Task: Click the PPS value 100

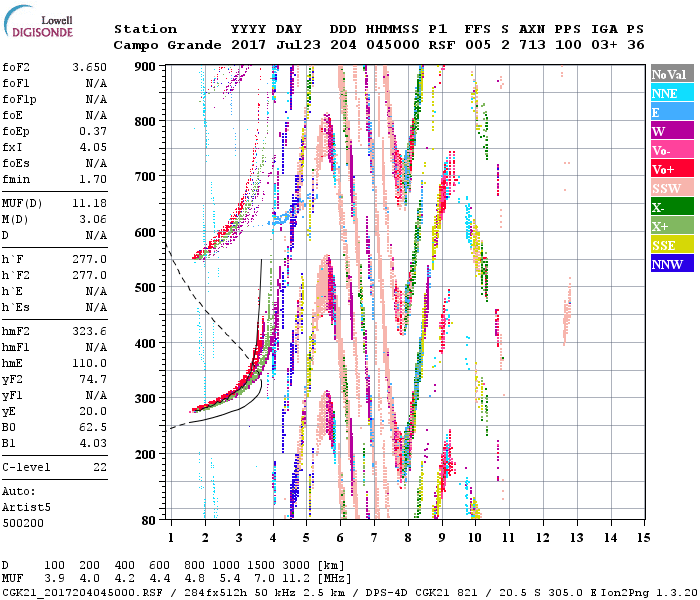Action: pos(568,45)
